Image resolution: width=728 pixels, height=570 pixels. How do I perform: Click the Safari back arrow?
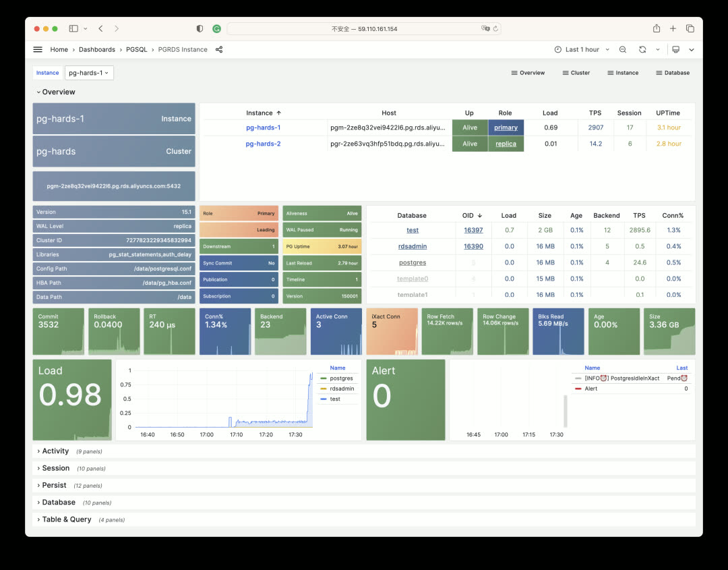[x=100, y=28]
